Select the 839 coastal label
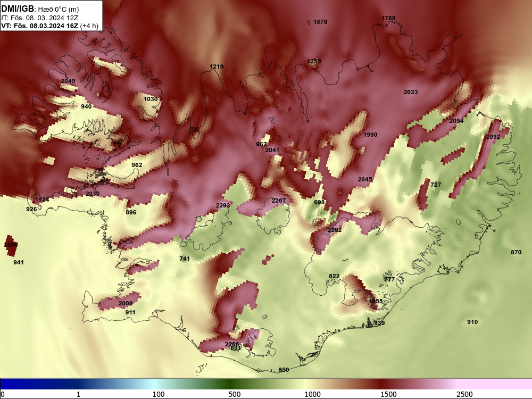Screen dimensions: 532x399 pyautogui.click(x=379, y=323)
